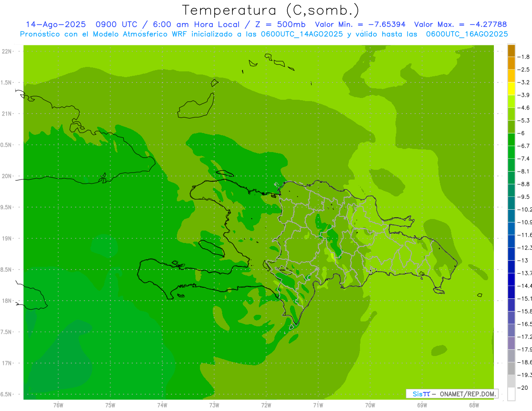The width and height of the screenshot is (532, 411).
Task: Click the '71W' longitude label
Action: tap(318, 405)
